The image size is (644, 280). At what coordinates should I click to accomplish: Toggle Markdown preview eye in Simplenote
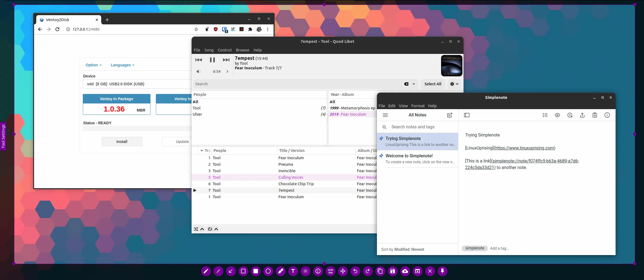[x=557, y=115]
